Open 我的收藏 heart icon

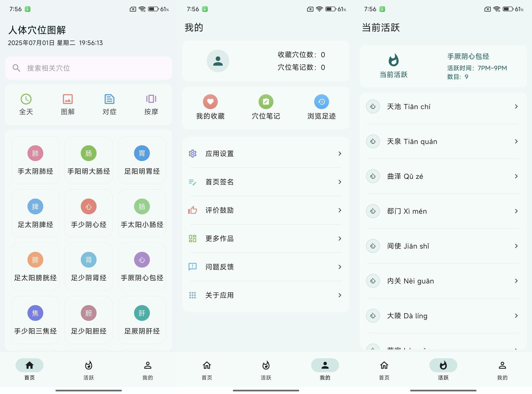point(210,102)
